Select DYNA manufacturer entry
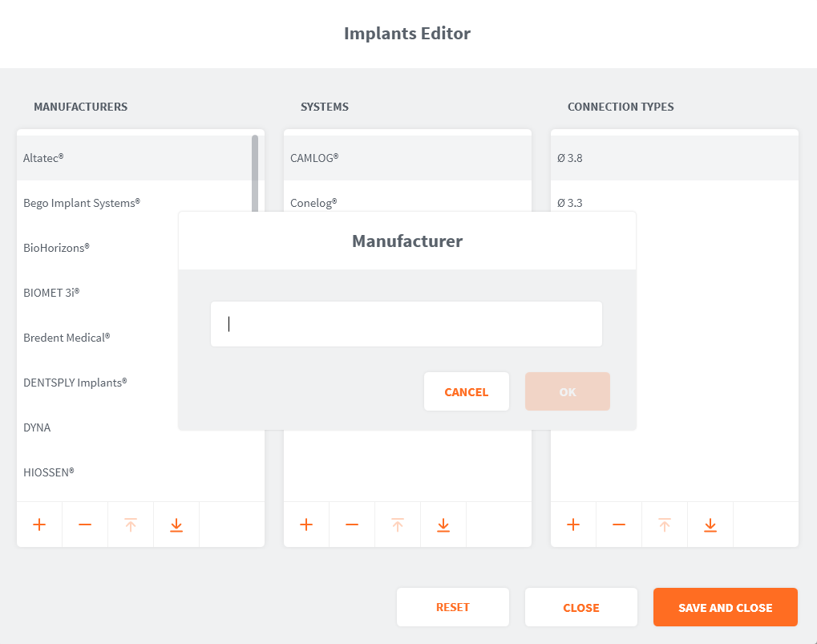Image resolution: width=817 pixels, height=644 pixels. click(x=37, y=427)
